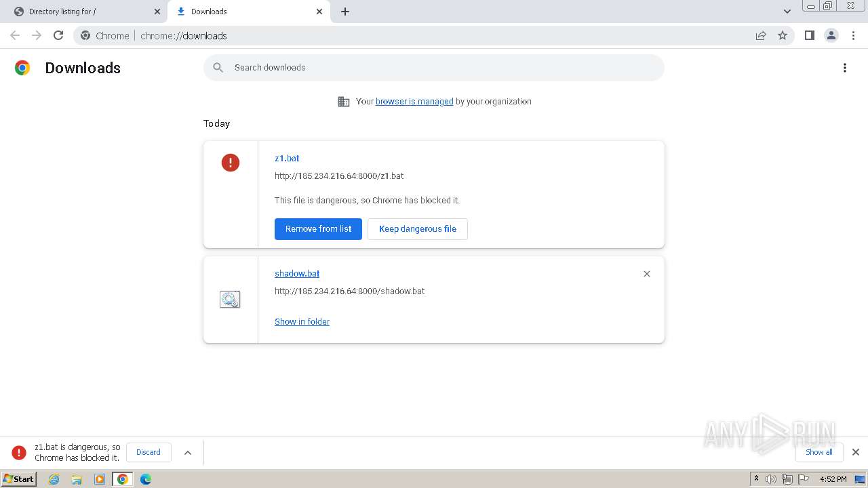
Task: Open File Explorer from taskbar
Action: pos(77,479)
